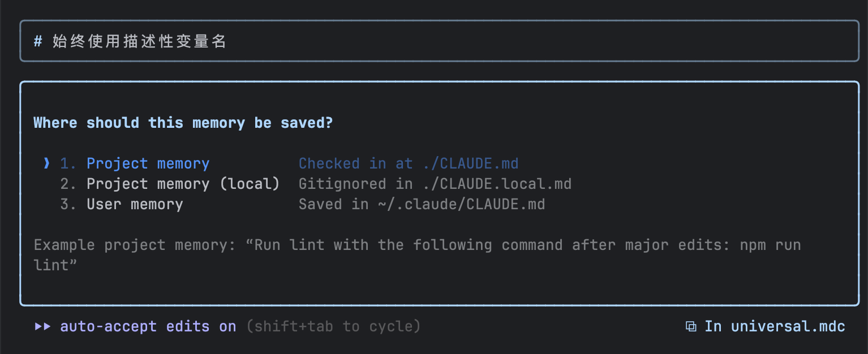Viewport: 868px width, 354px height.
Task: Click 'Where should this memory be saved?' heading
Action: (x=183, y=123)
